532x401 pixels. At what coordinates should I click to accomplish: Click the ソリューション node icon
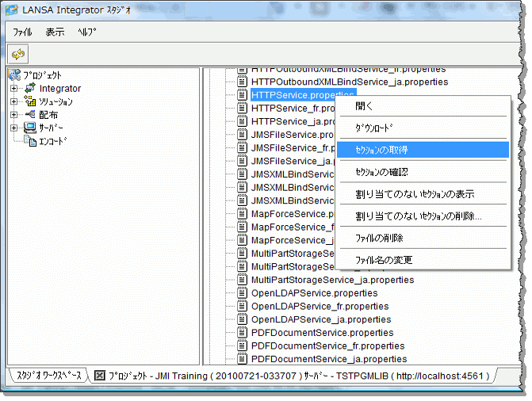tap(30, 101)
